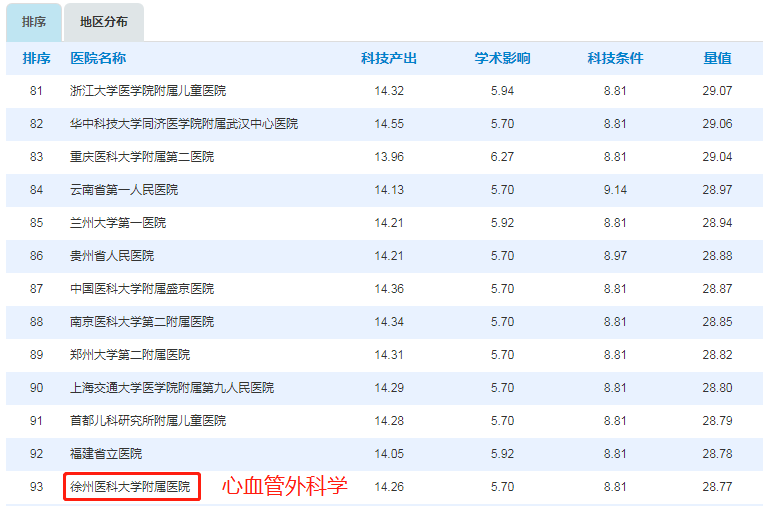Click rank number 93
The width and height of the screenshot is (770, 506).
coord(36,487)
